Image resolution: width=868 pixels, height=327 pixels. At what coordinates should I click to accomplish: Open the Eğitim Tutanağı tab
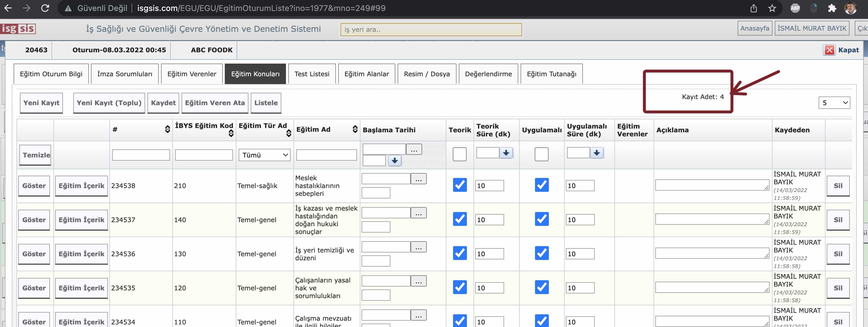tap(551, 74)
